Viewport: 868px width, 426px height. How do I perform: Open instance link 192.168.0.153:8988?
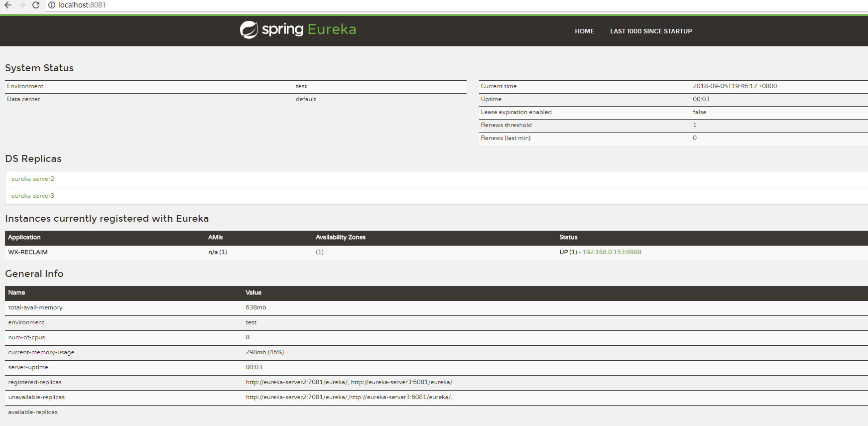tap(612, 252)
